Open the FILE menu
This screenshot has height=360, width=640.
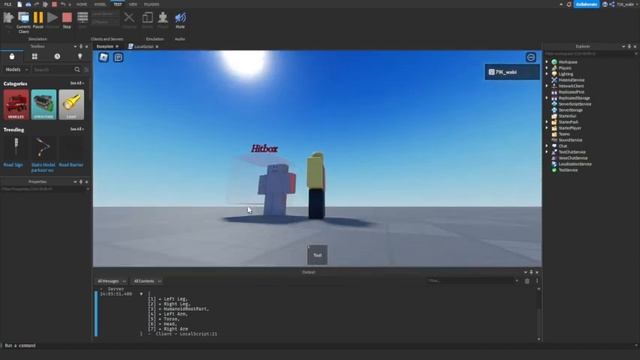tap(8, 4)
